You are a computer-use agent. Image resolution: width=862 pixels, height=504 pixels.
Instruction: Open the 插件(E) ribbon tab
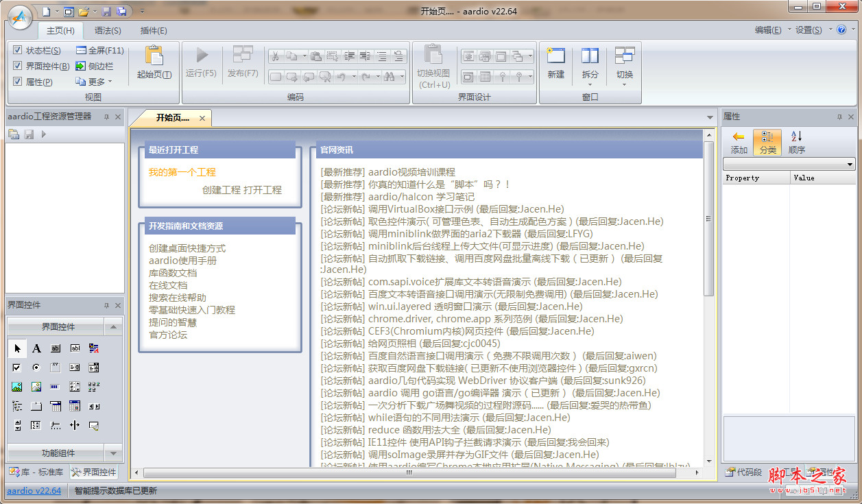154,31
